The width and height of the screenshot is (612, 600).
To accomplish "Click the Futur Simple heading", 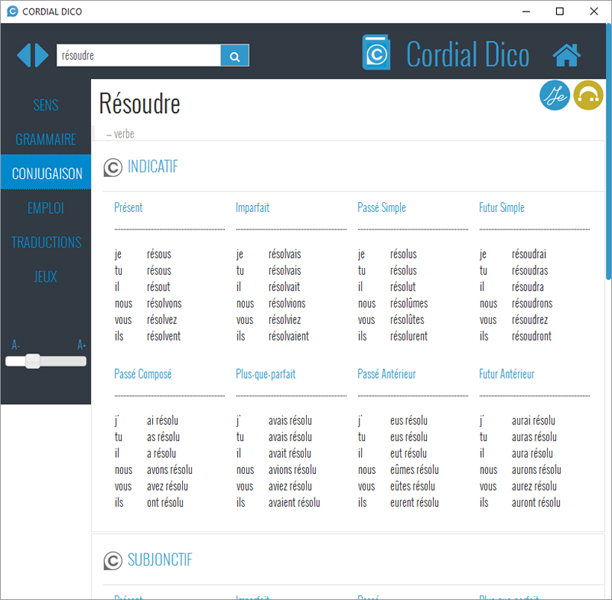I will tap(502, 207).
